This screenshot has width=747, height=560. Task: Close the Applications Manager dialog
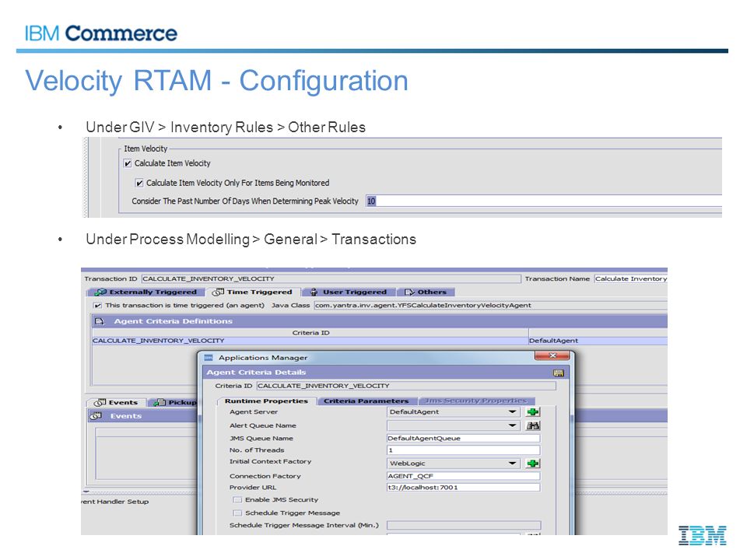(x=552, y=355)
